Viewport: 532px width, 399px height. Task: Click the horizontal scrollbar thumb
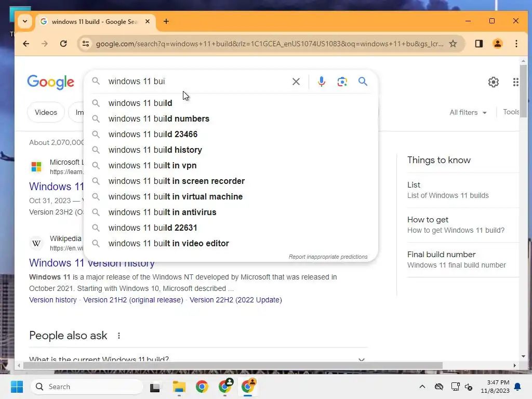233,365
